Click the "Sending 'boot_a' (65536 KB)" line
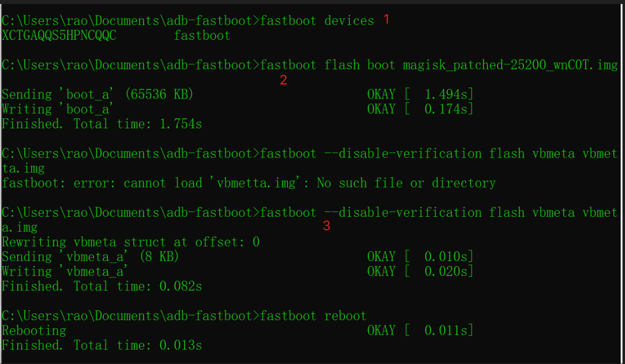Viewport: 625px width, 364px height. [x=98, y=94]
